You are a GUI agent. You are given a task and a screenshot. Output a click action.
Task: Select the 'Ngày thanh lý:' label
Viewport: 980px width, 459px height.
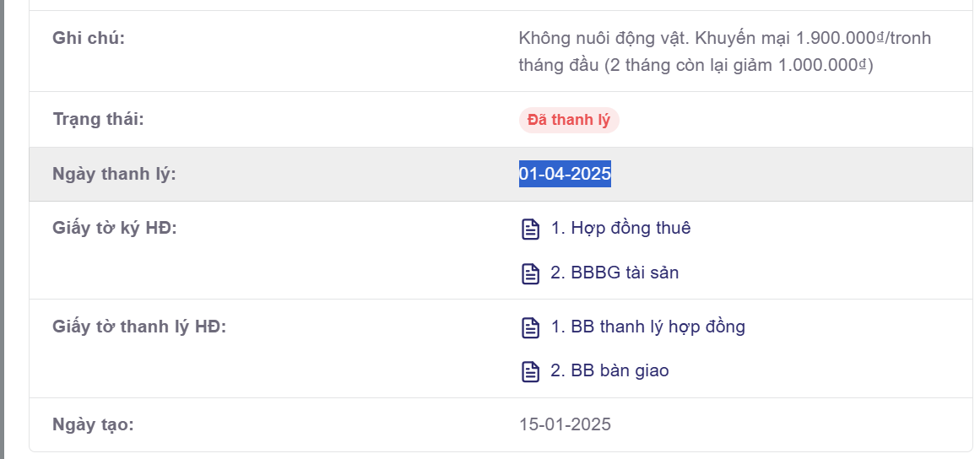coord(114,175)
